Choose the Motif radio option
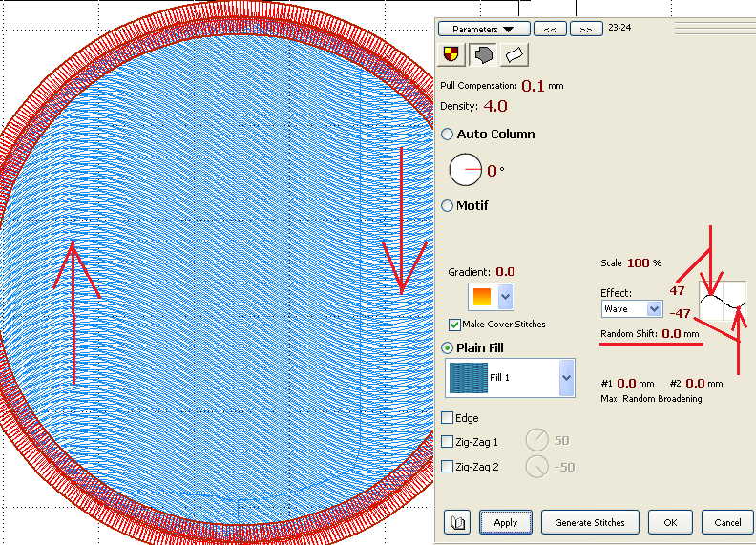Viewport: 756px width, 545px height. (x=448, y=205)
